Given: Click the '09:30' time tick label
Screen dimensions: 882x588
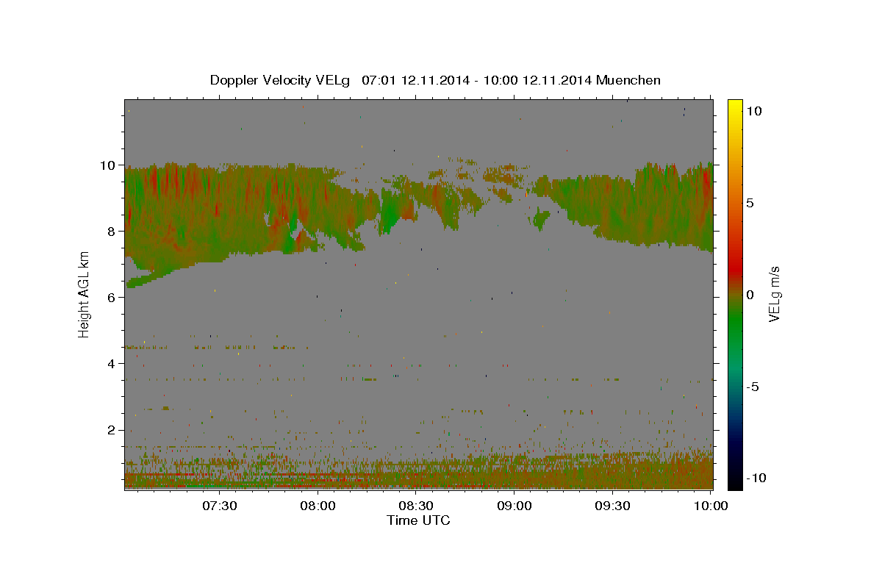Looking at the screenshot, I should [612, 506].
